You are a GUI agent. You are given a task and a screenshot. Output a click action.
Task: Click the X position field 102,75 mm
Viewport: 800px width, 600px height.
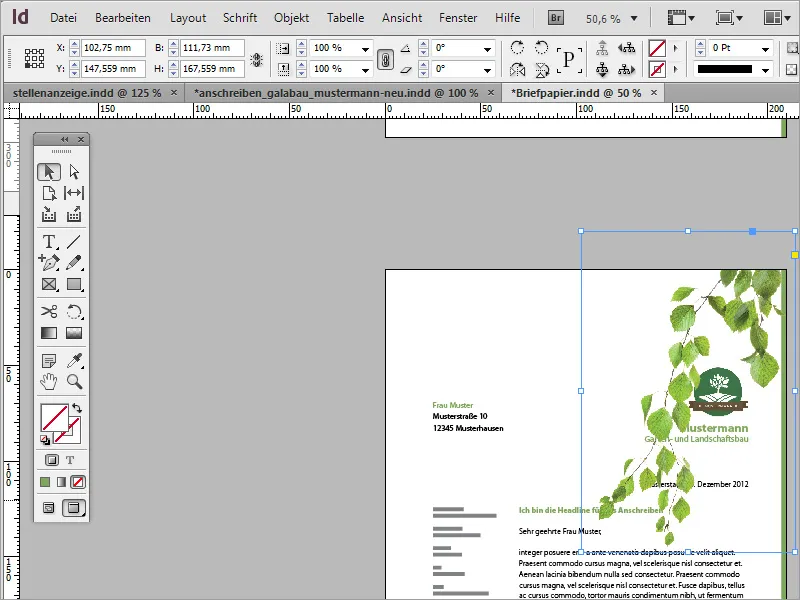[x=113, y=47]
